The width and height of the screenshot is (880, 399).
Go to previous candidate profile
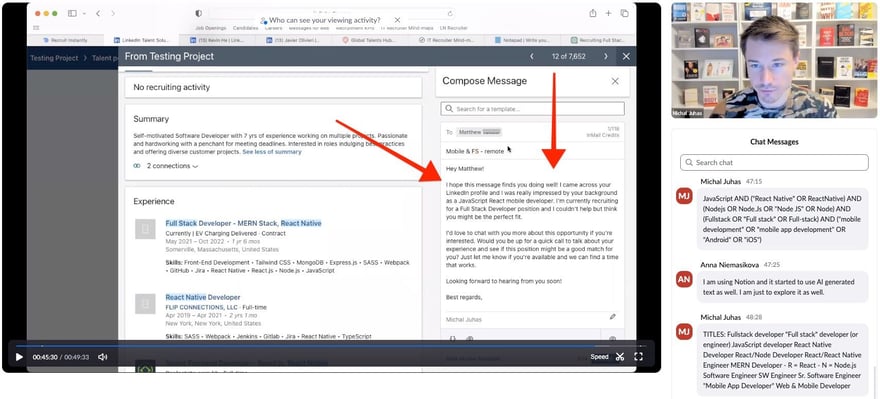pyautogui.click(x=532, y=56)
